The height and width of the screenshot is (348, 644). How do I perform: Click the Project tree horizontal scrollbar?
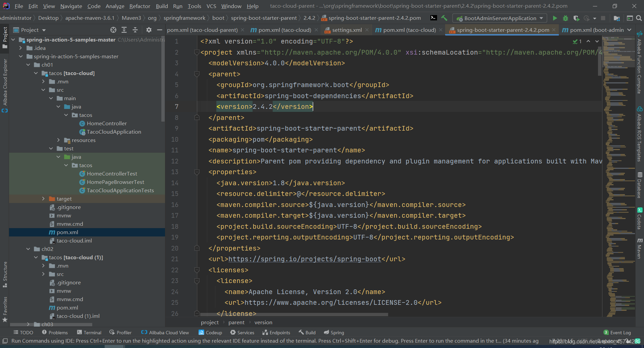tap(51, 325)
